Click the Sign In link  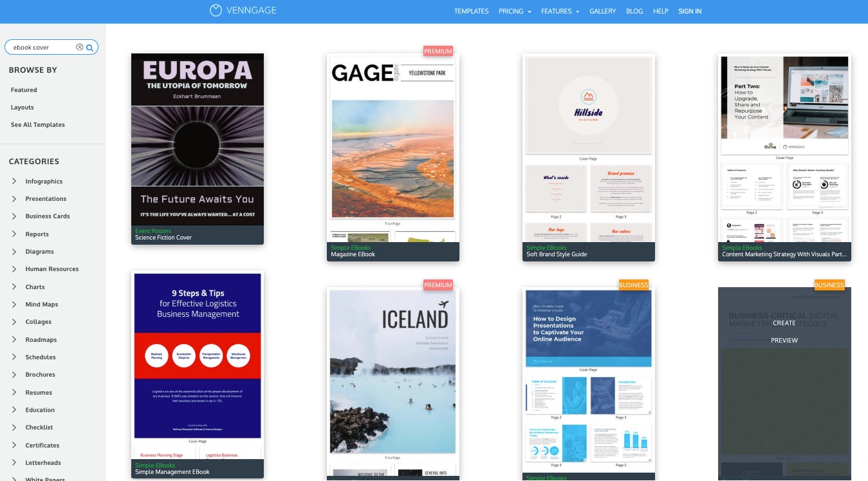pos(690,12)
